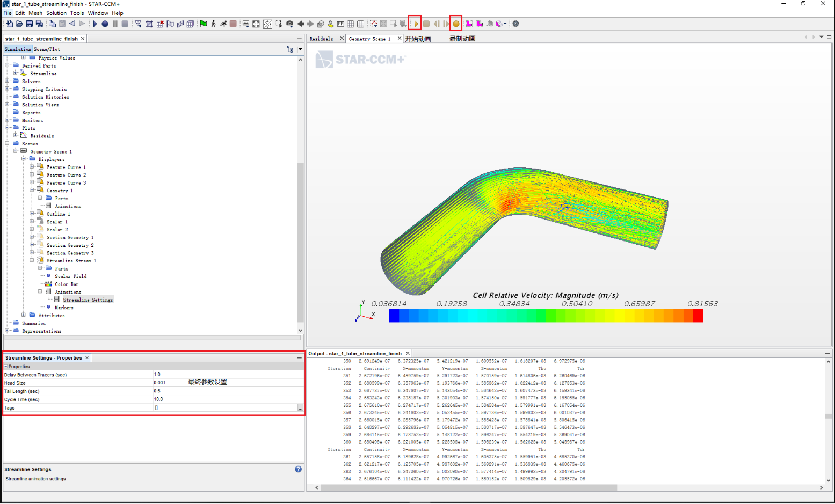The image size is (835, 504).
Task: Click the Generate Volume Mesh cube icon
Action: 190,24
